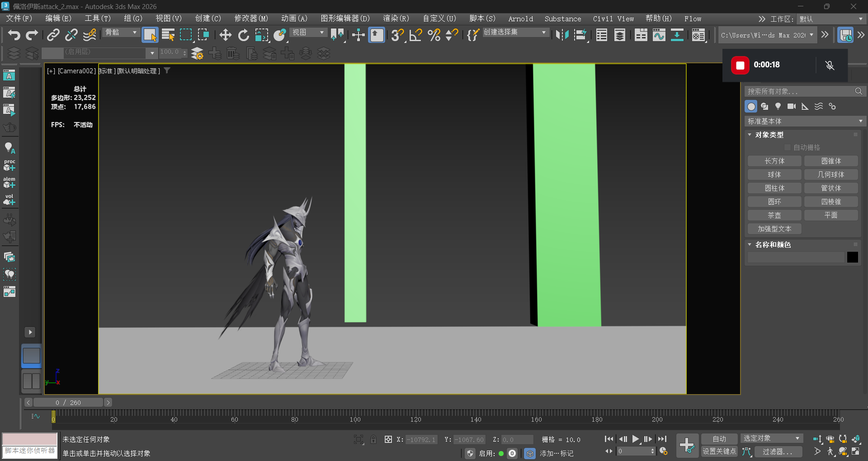Click the Redo arrow icon

[x=32, y=35]
